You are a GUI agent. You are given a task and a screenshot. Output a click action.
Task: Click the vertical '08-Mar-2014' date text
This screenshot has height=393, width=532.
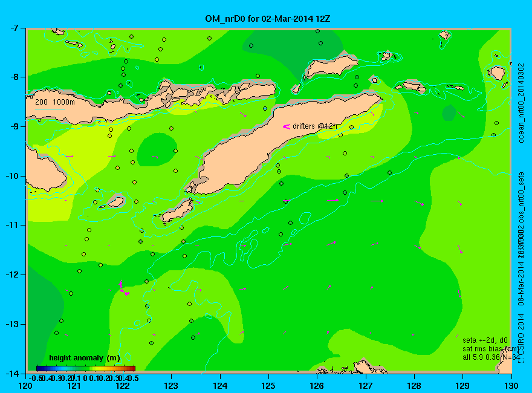(x=521, y=283)
